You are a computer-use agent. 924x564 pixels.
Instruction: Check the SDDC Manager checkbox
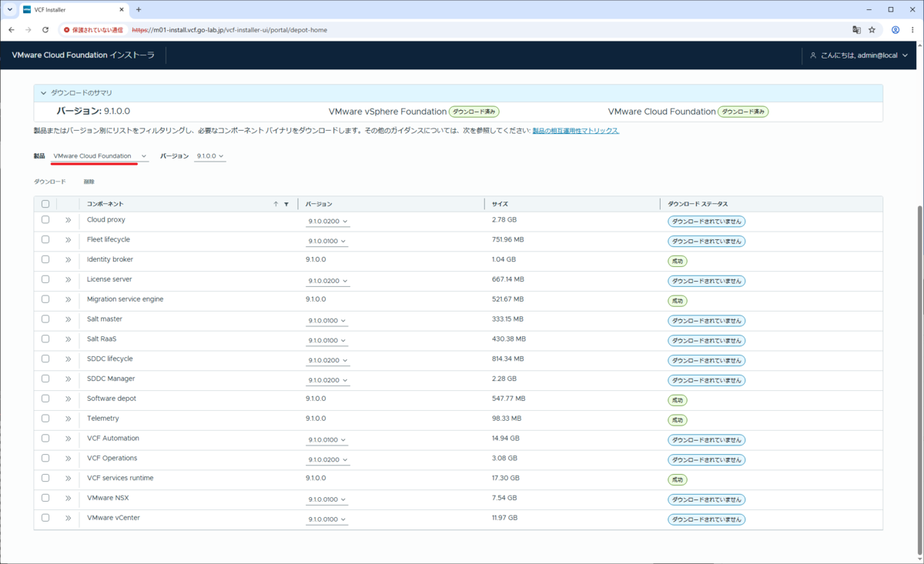pyautogui.click(x=45, y=379)
